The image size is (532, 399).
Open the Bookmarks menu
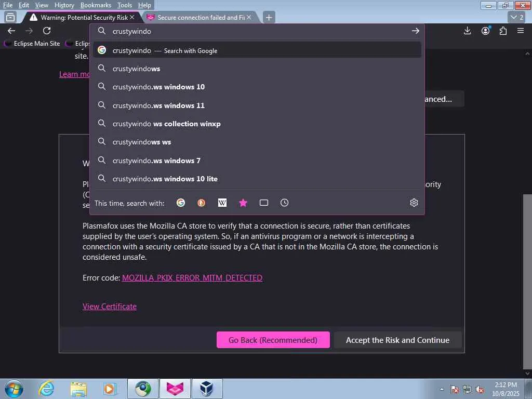pyautogui.click(x=96, y=5)
